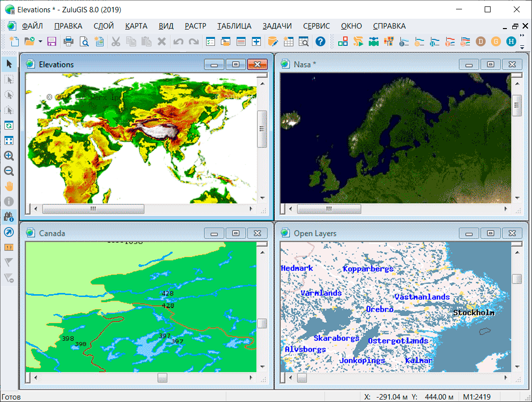This screenshot has width=532, height=402.
Task: Expand the Open folder dropdown arrow
Action: tap(40, 42)
